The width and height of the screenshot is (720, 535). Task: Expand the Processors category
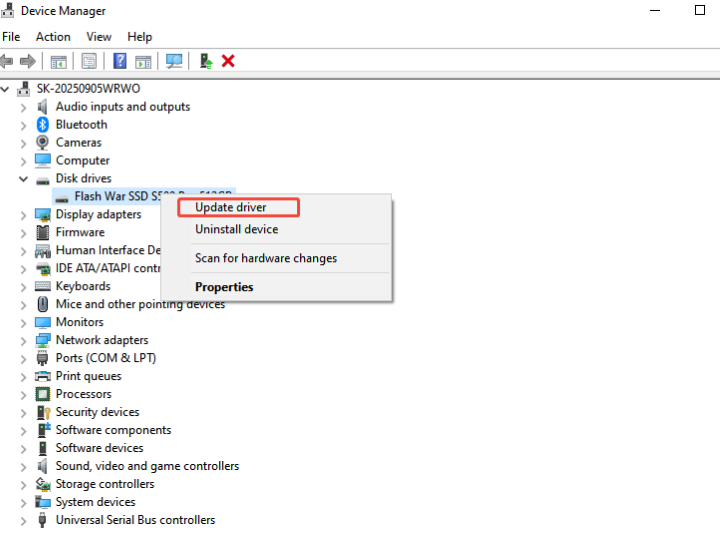point(23,394)
